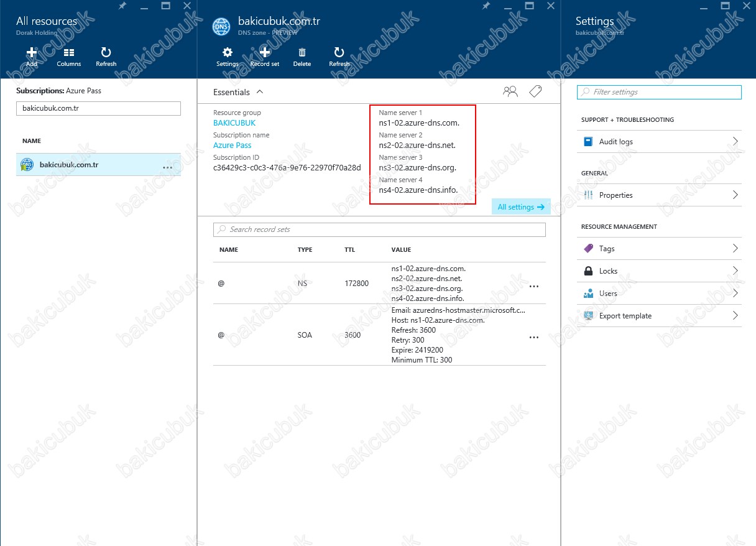Expand Tags chevron in Settings
The image size is (756, 546).
coord(735,248)
